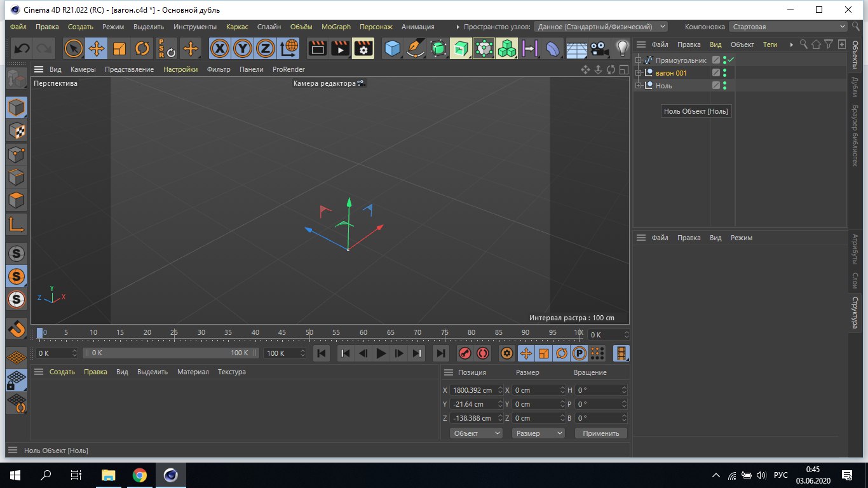This screenshot has height=488, width=868.
Task: Toggle Y axis lock
Action: coord(243,48)
